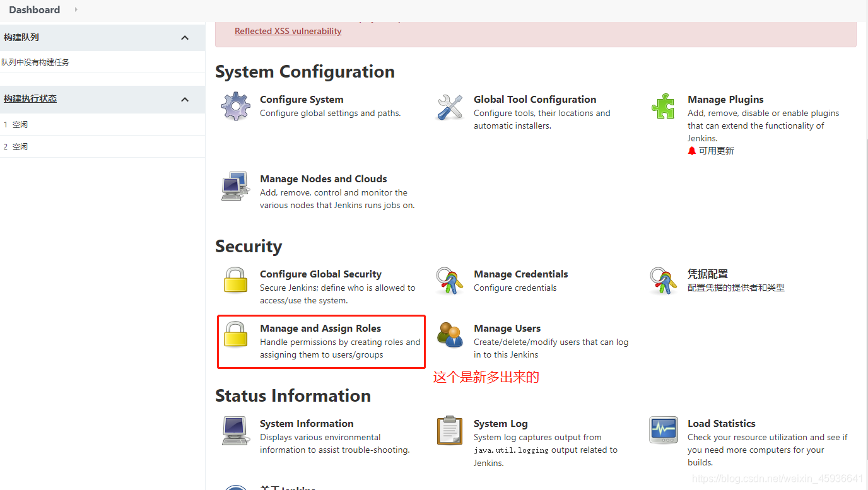Click the Configure Global Security padlock icon
Image resolution: width=868 pixels, height=490 pixels.
click(236, 281)
